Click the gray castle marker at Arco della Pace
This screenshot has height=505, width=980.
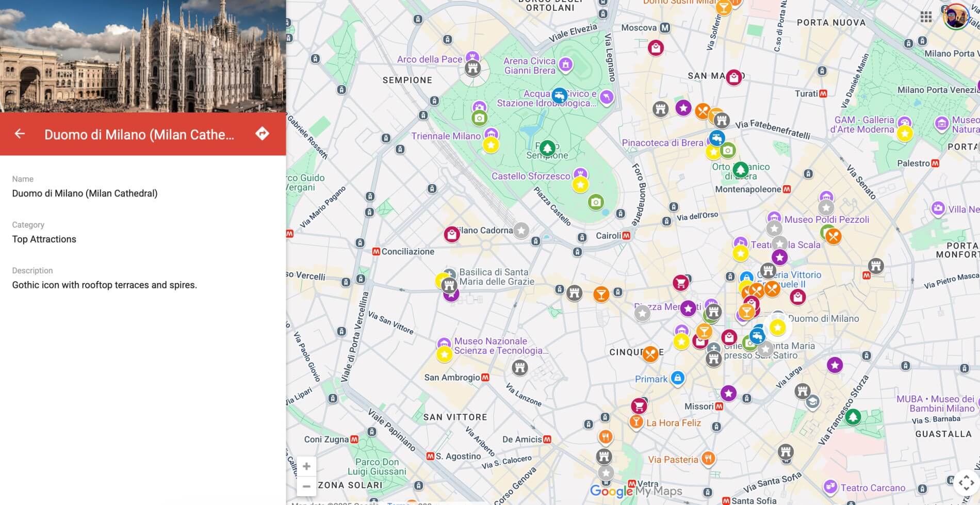pyautogui.click(x=472, y=68)
